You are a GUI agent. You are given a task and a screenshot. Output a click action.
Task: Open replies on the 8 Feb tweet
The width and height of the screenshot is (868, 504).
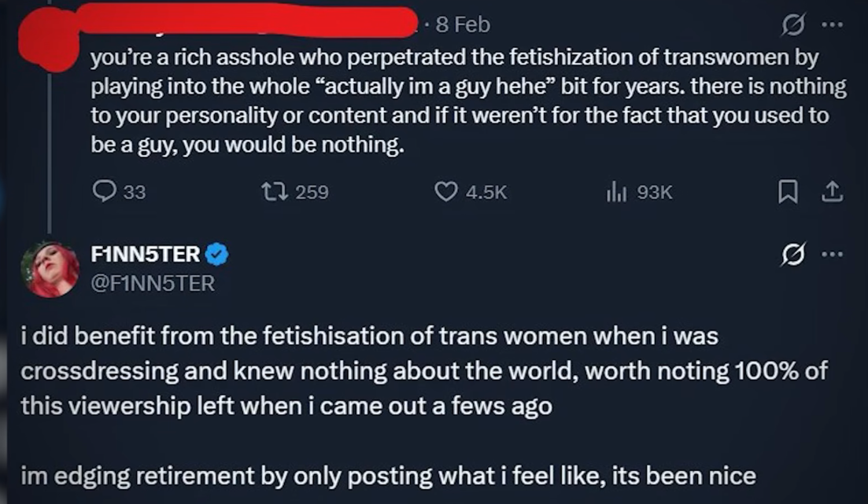(x=104, y=191)
